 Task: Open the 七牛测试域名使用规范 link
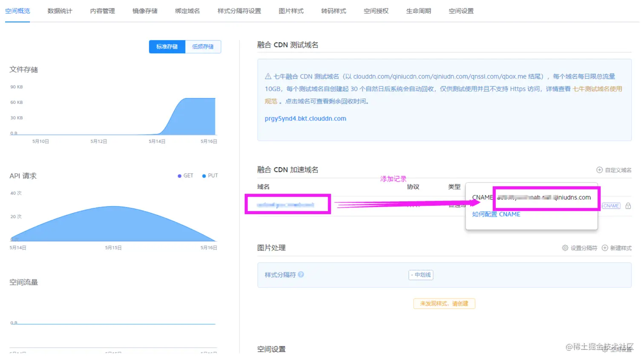pyautogui.click(x=598, y=89)
